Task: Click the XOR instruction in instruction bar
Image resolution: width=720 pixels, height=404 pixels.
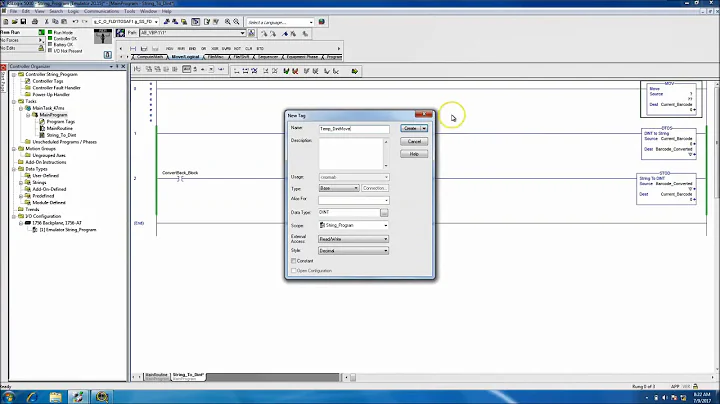Action: coord(215,48)
